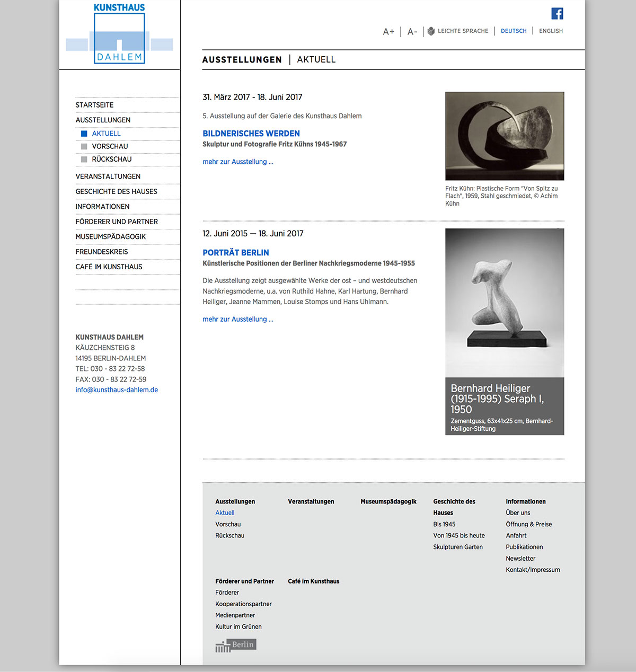Open footer link Kultur im Grünen
Image resolution: width=636 pixels, height=672 pixels.
(x=238, y=627)
